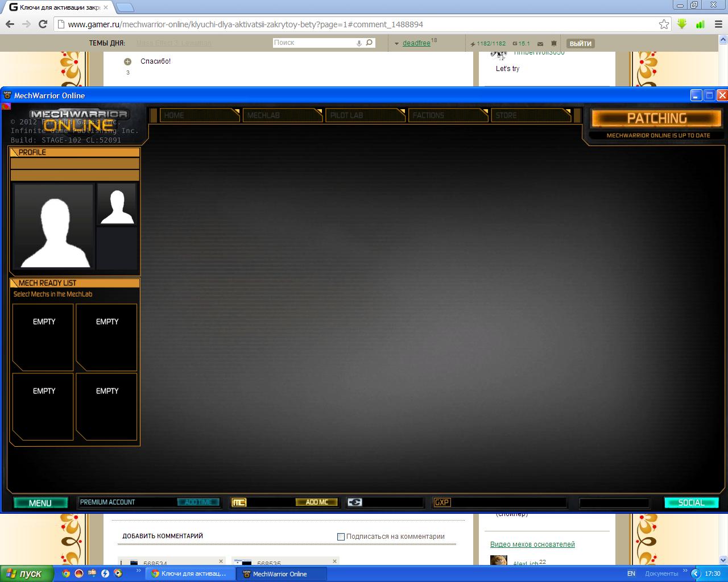This screenshot has height=582, width=728.
Task: Click the orange-red quick launch icon
Action: coord(79,573)
